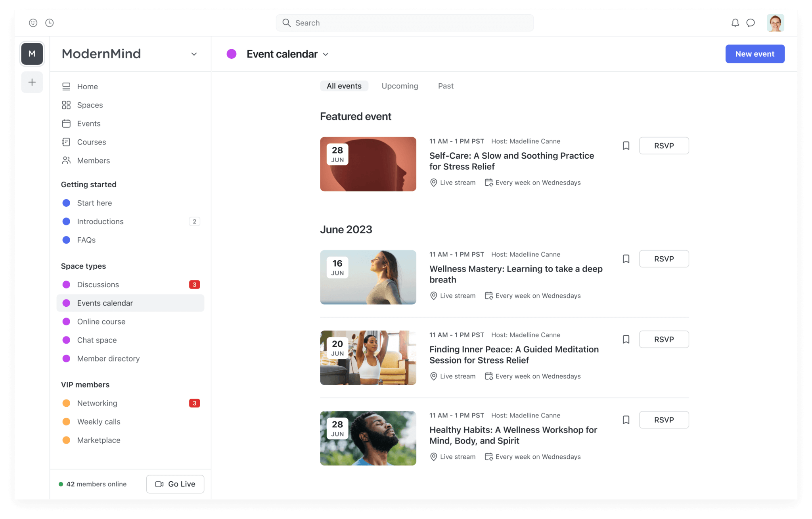Screen dimensions: 812x519
Task: Click the purple dot beside Event calendar
Action: coord(232,54)
